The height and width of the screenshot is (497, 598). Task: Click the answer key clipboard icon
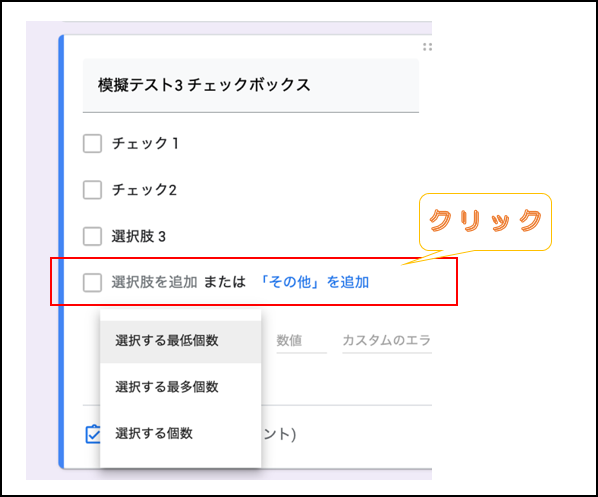pyautogui.click(x=93, y=434)
